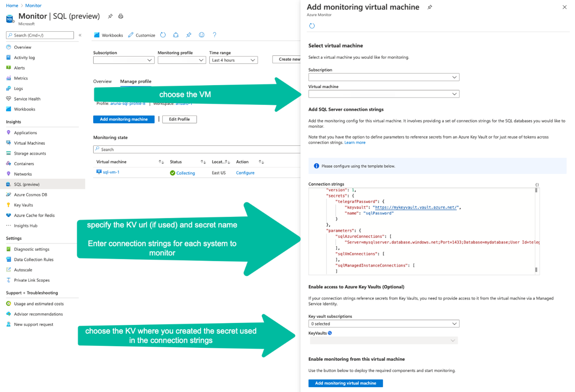Open the Workbooks toolbar item

point(108,35)
